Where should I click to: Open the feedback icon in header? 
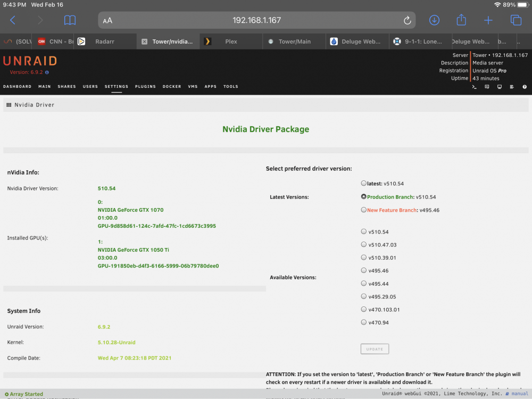(x=487, y=87)
